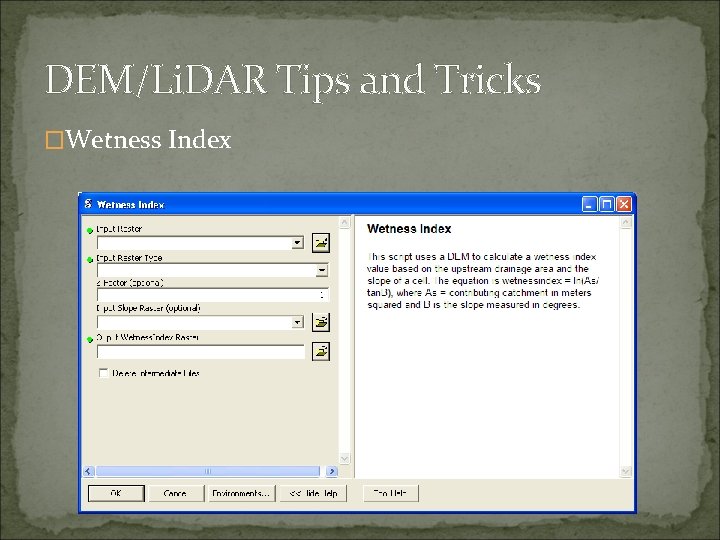The width and height of the screenshot is (720, 540).
Task: Click parameter panel scroll up arrow
Action: (x=344, y=223)
